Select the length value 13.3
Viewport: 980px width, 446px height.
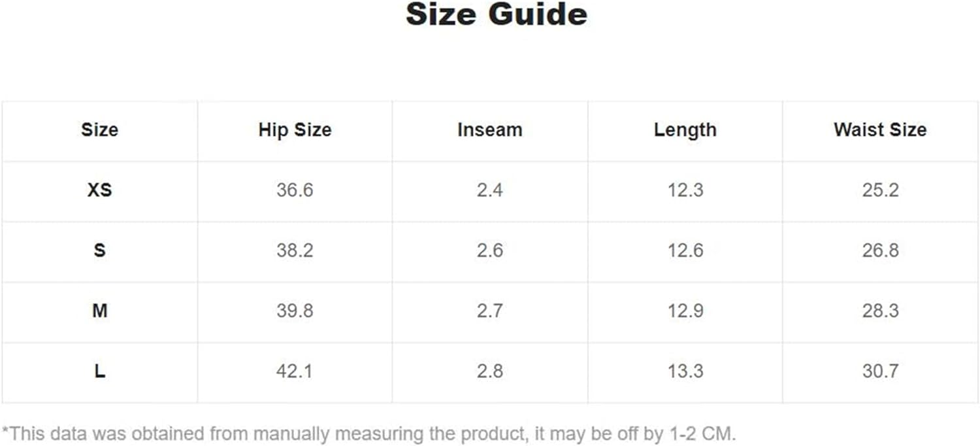[685, 371]
